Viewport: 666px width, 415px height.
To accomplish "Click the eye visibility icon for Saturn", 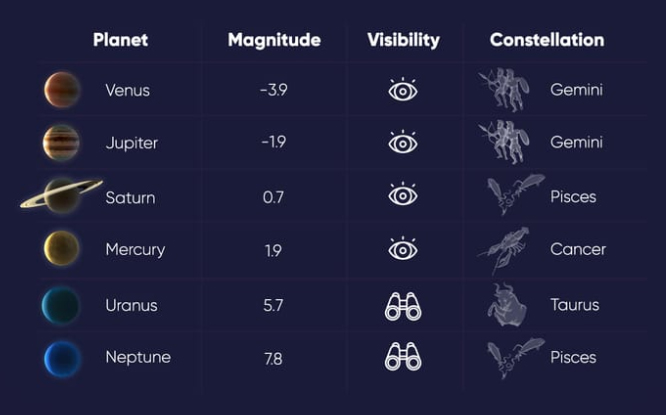I will tap(403, 196).
